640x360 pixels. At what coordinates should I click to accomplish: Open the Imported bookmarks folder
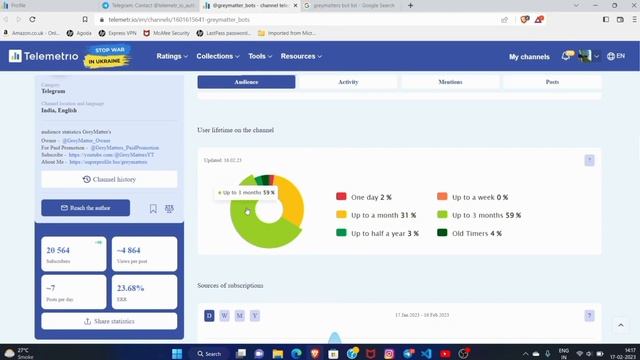coord(287,33)
